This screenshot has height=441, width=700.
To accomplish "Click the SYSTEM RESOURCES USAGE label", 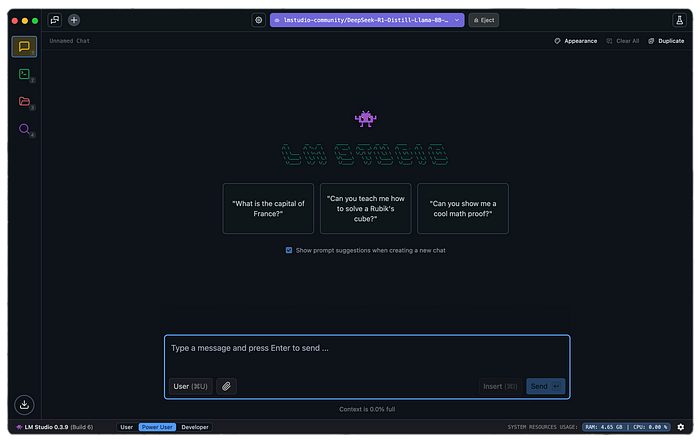I will [542, 427].
